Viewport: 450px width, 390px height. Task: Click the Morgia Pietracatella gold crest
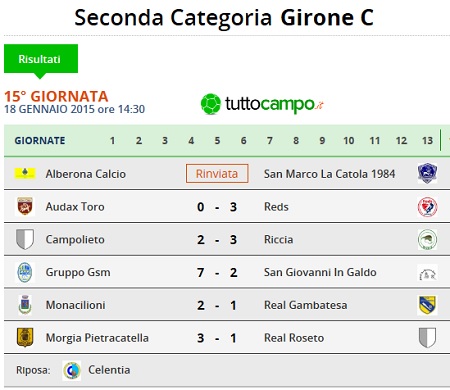tap(25, 337)
